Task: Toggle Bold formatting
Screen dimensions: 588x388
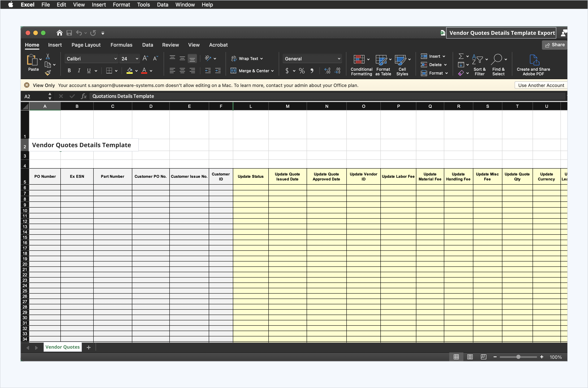Action: tap(69, 71)
